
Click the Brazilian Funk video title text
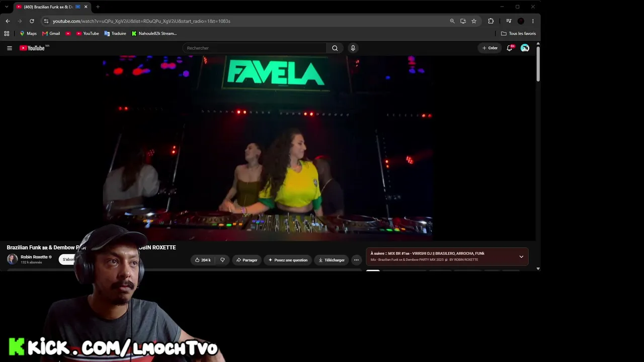click(91, 247)
